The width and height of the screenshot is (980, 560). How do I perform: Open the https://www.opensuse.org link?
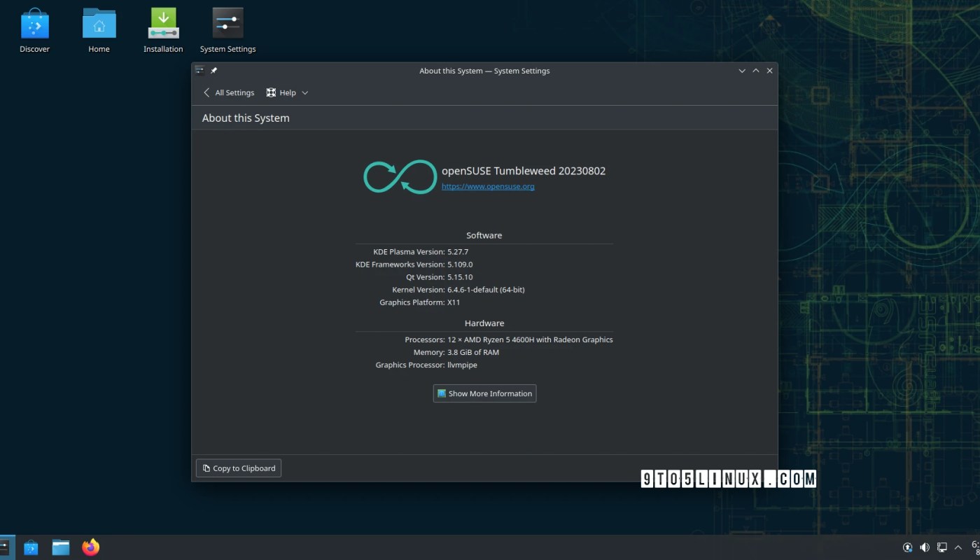488,187
